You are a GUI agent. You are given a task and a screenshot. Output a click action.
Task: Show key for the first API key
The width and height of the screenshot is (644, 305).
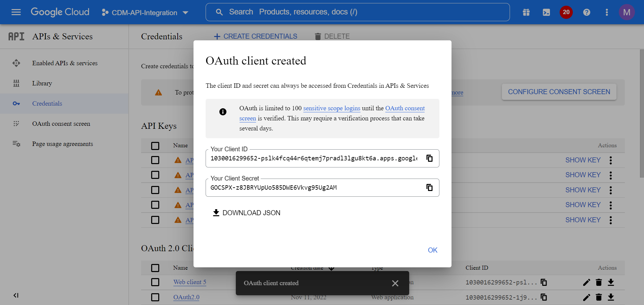(583, 160)
